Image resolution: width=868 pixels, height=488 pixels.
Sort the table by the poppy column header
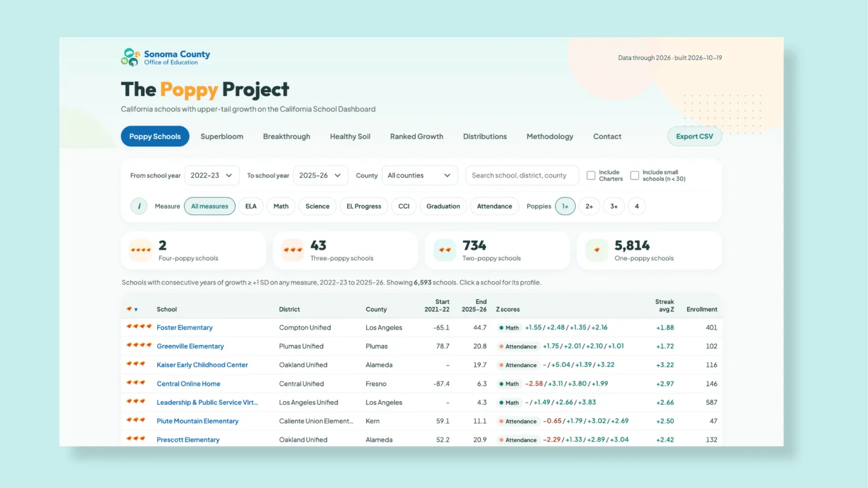[x=132, y=309]
